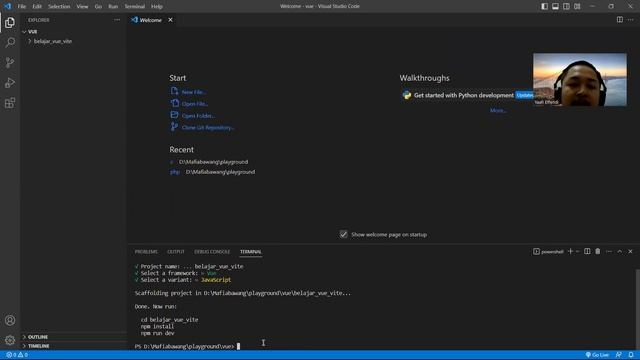The image size is (640, 360).
Task: Open the Edit menu
Action: tap(37, 6)
